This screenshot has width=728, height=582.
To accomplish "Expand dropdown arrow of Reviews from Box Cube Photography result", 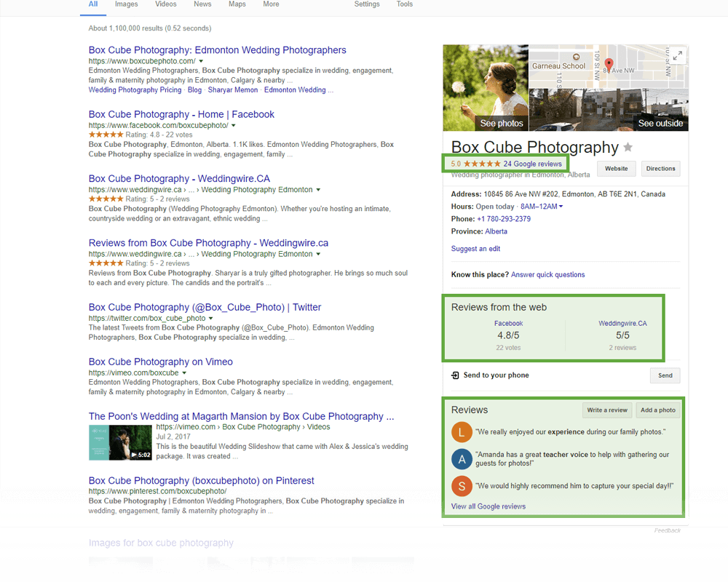I will pos(318,254).
